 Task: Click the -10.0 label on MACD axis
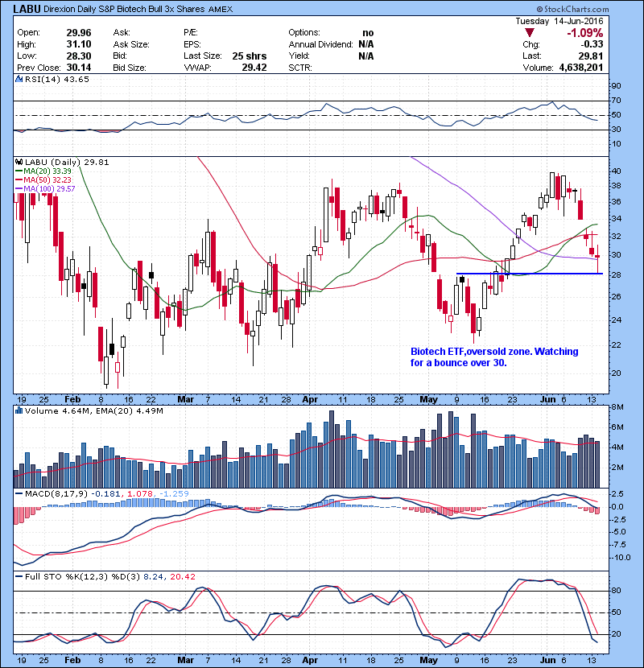(621, 558)
